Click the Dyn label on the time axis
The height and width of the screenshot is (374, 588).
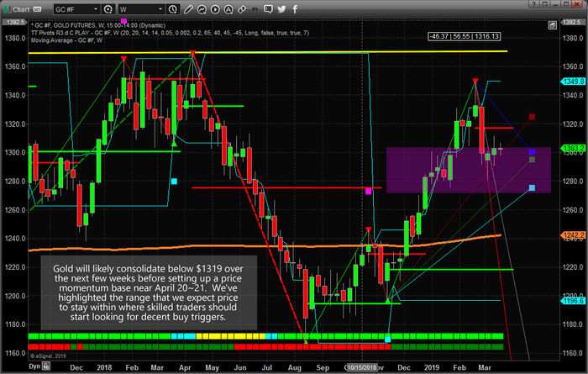point(34,366)
